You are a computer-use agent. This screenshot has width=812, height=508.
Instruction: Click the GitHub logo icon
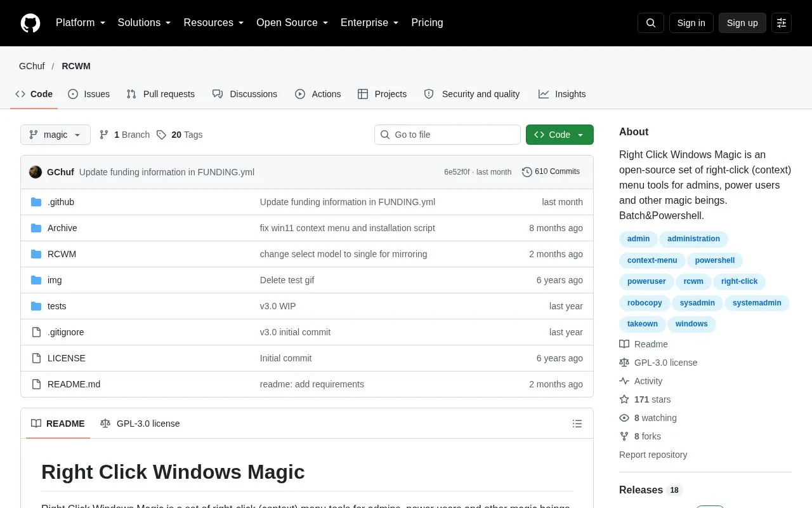coord(30,23)
